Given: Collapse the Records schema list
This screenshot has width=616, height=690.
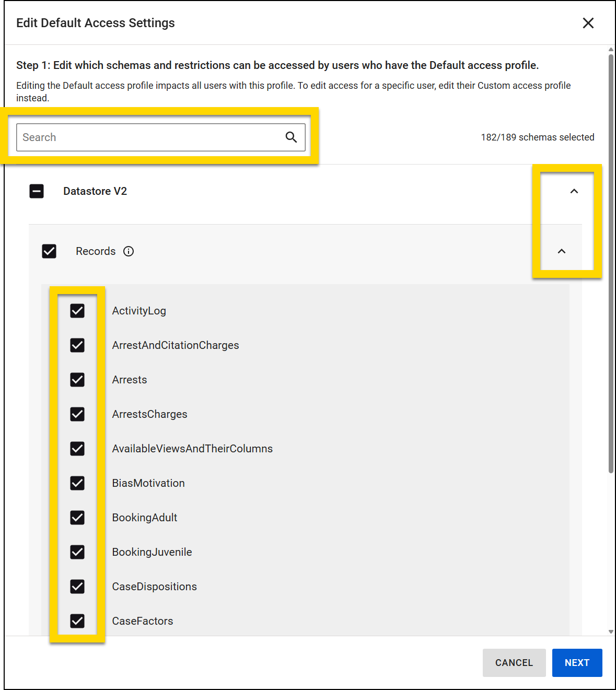Looking at the screenshot, I should pyautogui.click(x=561, y=251).
